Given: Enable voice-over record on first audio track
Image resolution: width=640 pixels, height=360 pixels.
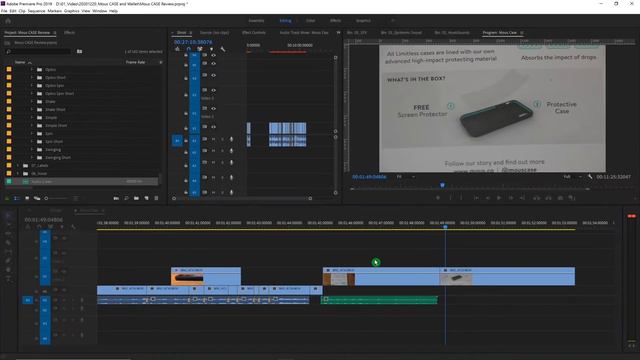Looking at the screenshot, I should coord(231,139).
